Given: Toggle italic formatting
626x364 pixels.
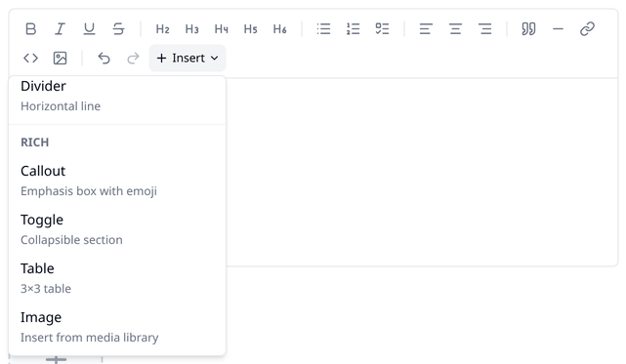Looking at the screenshot, I should click(60, 28).
